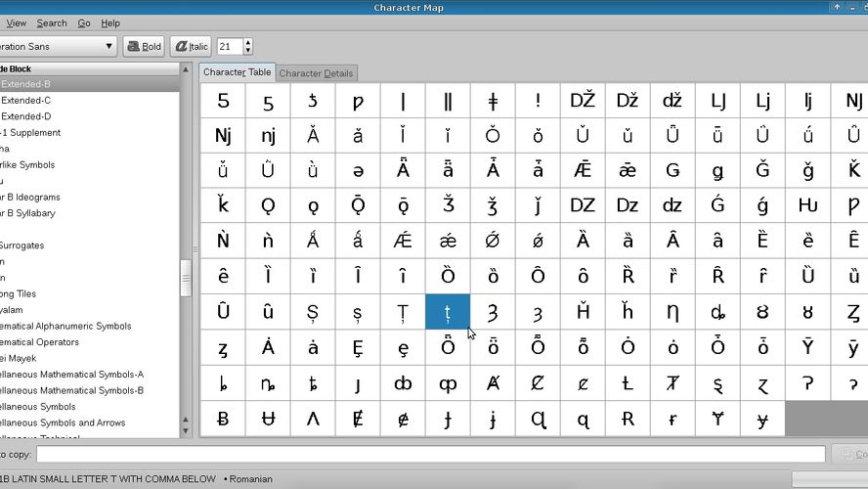Image resolution: width=868 pixels, height=489 pixels.
Task: Decrease font size with down stepper
Action: tap(248, 51)
